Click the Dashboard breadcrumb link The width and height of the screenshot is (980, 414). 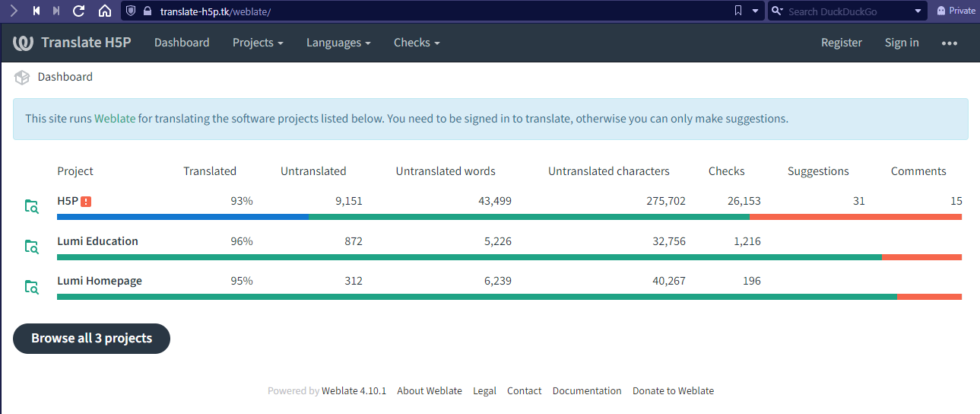click(x=65, y=77)
